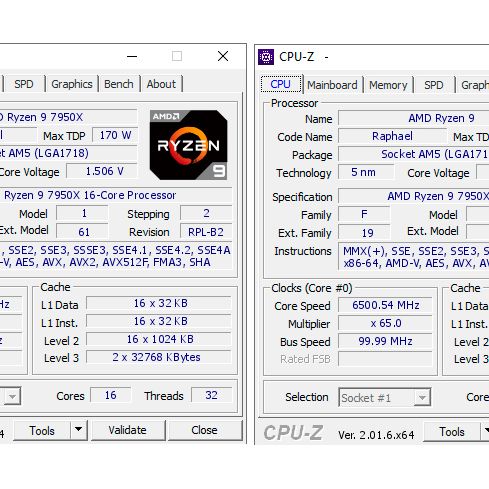Click Max TDP value 170 W
The image size is (489, 489).
click(x=115, y=135)
